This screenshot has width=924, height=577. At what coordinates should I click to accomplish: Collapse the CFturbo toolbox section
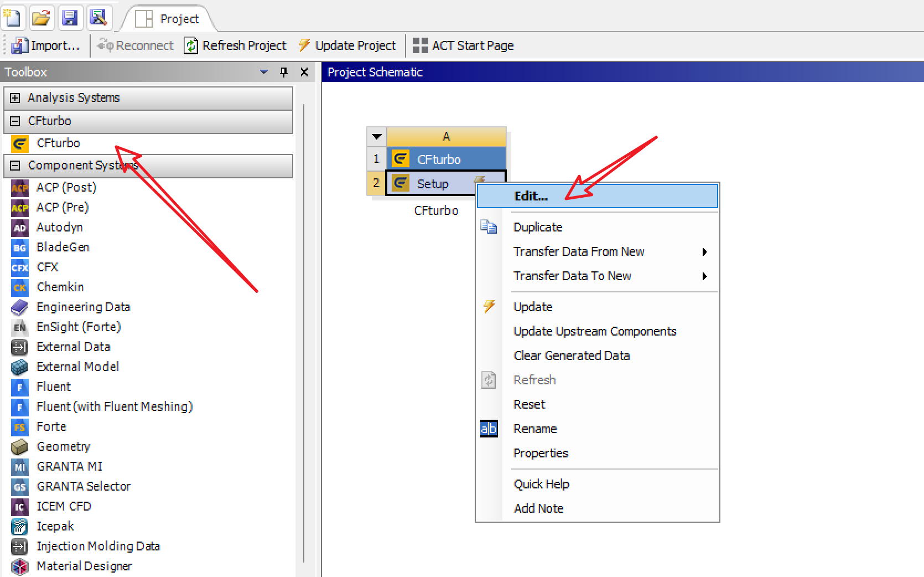pos(15,121)
